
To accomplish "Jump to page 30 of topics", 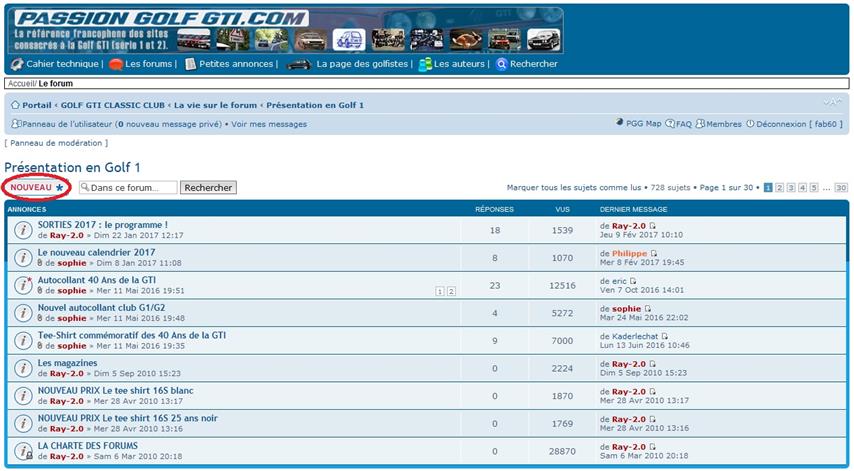I will point(841,187).
